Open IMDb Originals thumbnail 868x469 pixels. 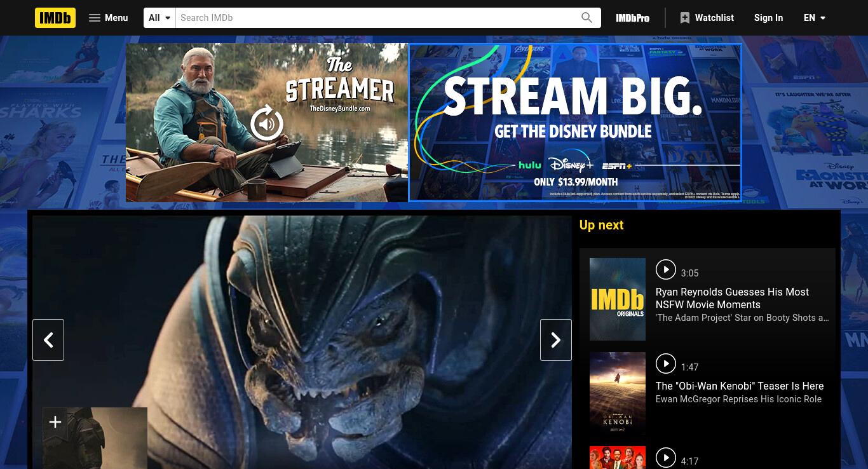click(x=618, y=299)
